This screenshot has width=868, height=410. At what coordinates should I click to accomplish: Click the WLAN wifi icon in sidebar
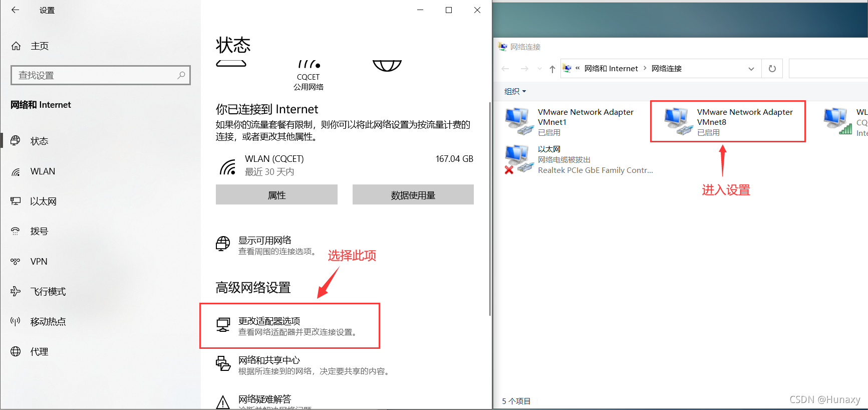(16, 172)
